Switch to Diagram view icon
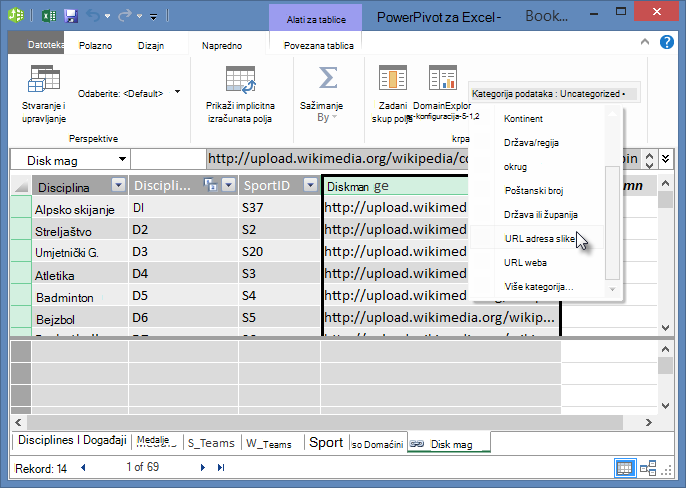The width and height of the screenshot is (686, 488). coord(648,468)
